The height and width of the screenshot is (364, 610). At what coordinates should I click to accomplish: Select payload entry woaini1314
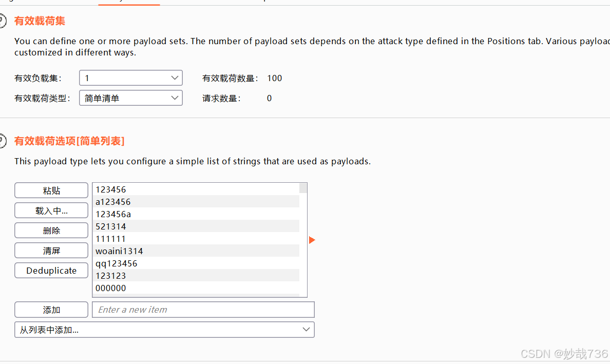(x=196, y=251)
